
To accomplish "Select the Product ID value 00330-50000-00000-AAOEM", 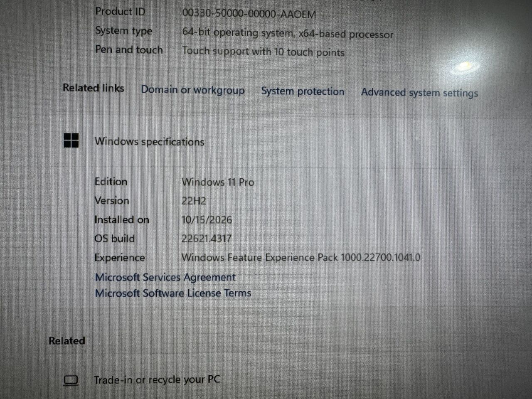I will point(249,14).
